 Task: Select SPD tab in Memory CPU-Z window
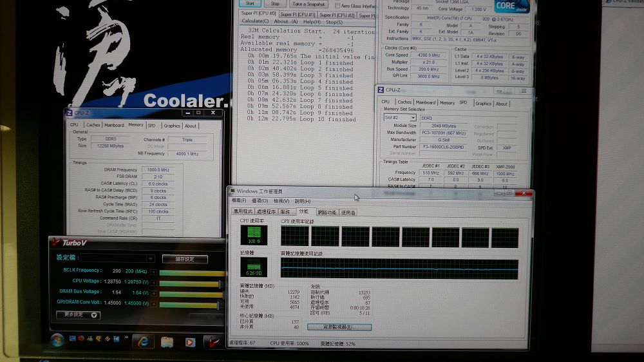click(151, 126)
